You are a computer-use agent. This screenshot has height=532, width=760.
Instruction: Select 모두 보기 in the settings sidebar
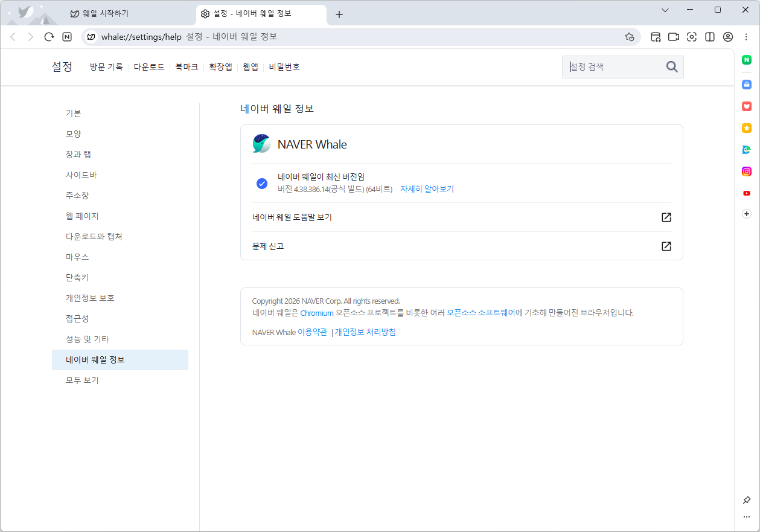point(120,380)
